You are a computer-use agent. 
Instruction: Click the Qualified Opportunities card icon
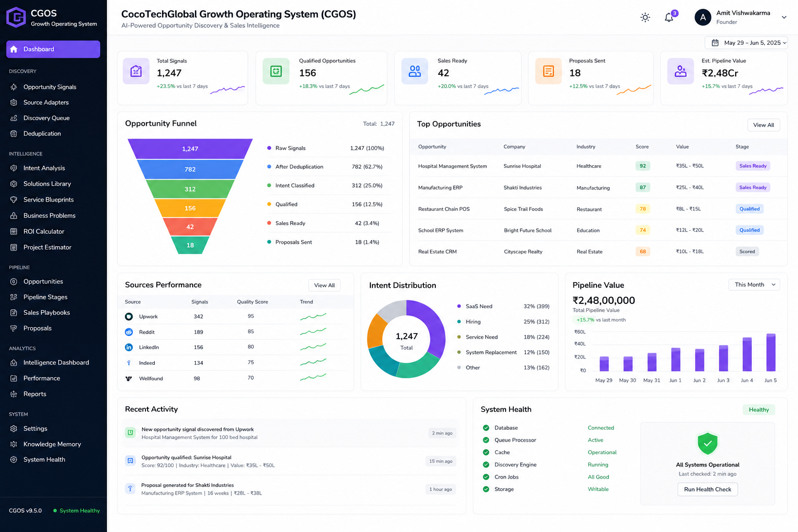[276, 71]
